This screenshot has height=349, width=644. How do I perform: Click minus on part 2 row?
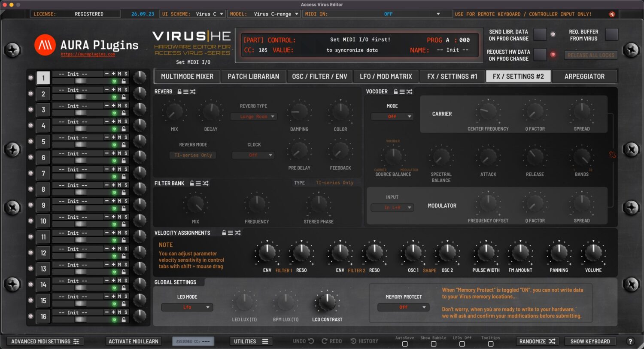pos(107,90)
